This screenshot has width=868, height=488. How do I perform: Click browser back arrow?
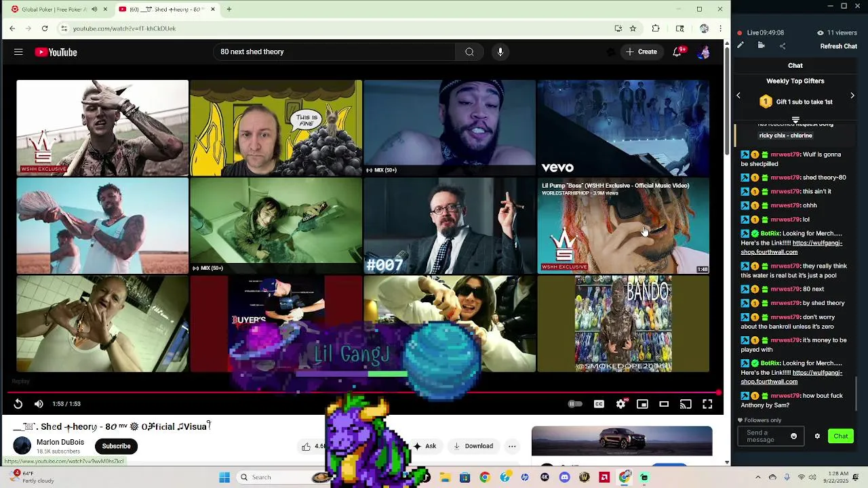pos(12,28)
